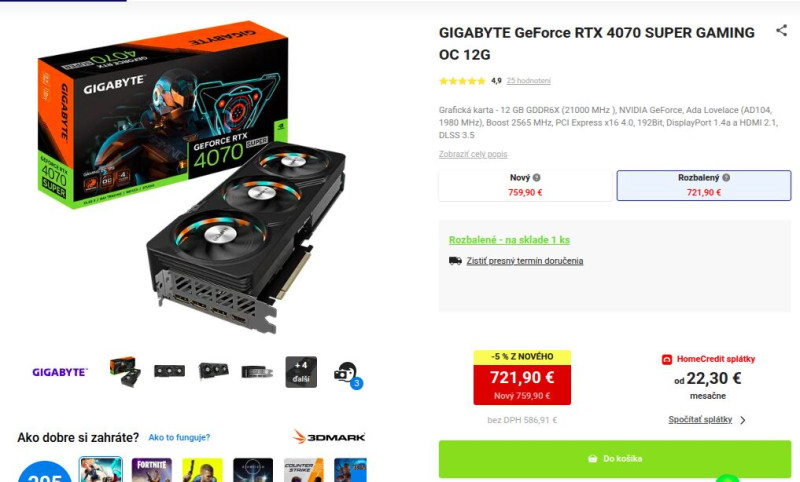Screen dimensions: 800x482
Task: Open first thumbnail of card with box
Action: 124,372
